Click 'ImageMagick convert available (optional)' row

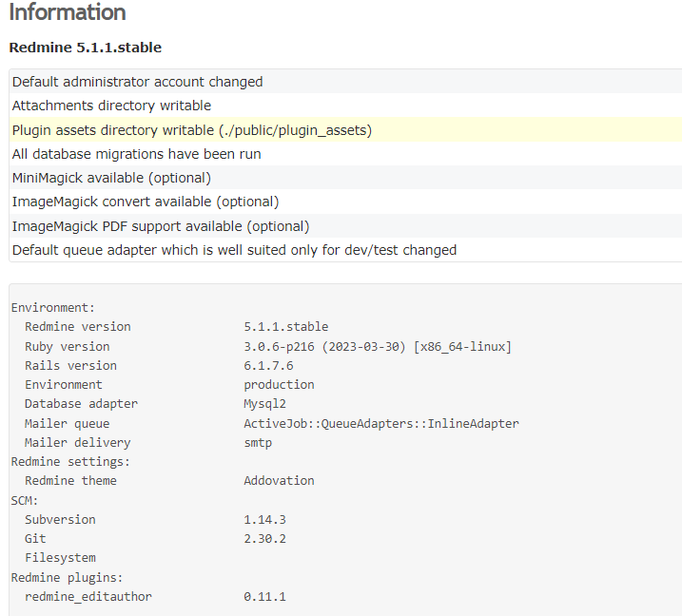click(x=345, y=202)
